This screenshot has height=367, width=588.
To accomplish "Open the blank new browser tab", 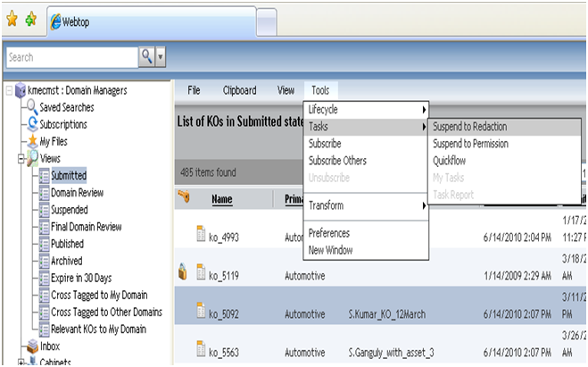I will (x=267, y=22).
